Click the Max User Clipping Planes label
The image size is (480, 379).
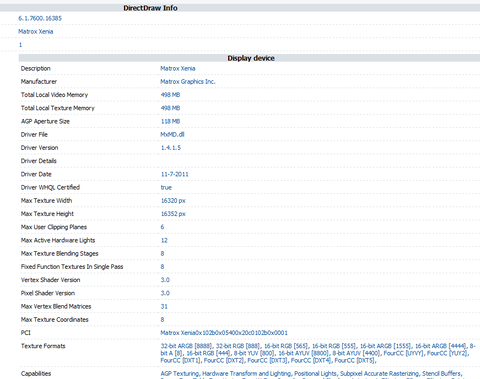(54, 227)
